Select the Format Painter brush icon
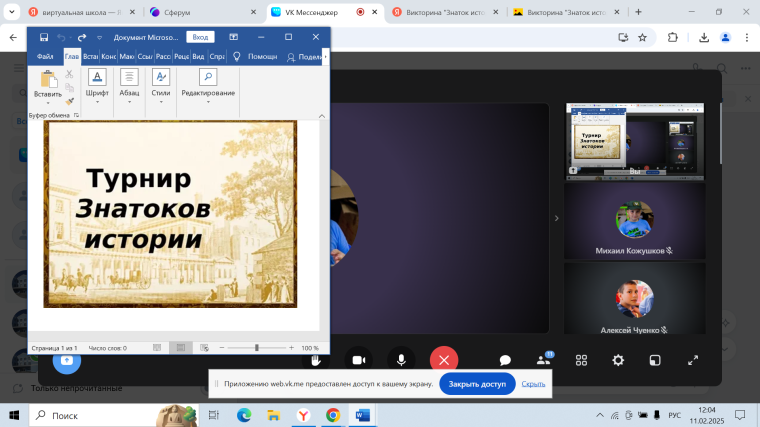The width and height of the screenshot is (760, 427). tap(69, 101)
